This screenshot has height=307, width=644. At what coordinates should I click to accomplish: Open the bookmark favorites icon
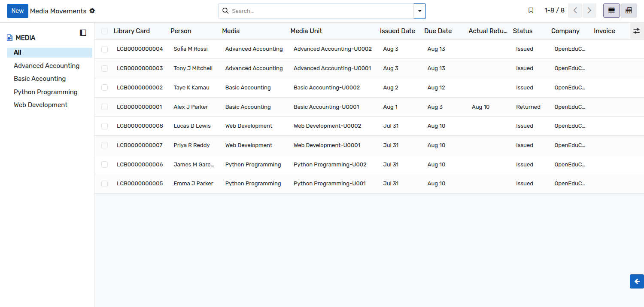531,10
